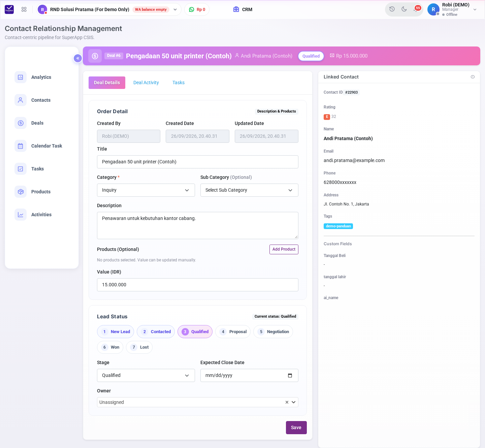
Task: Open the Robi (DEMO) user menu
Action: pyautogui.click(x=453, y=9)
